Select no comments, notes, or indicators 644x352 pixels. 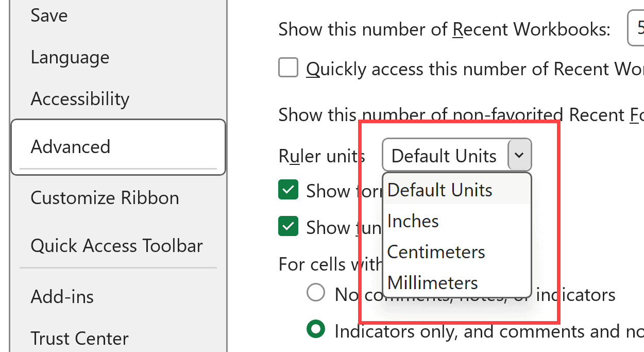[315, 292]
